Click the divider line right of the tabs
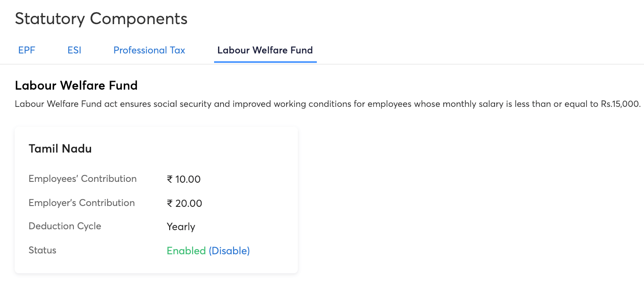Image resolution: width=644 pixels, height=281 pixels. click(475, 64)
